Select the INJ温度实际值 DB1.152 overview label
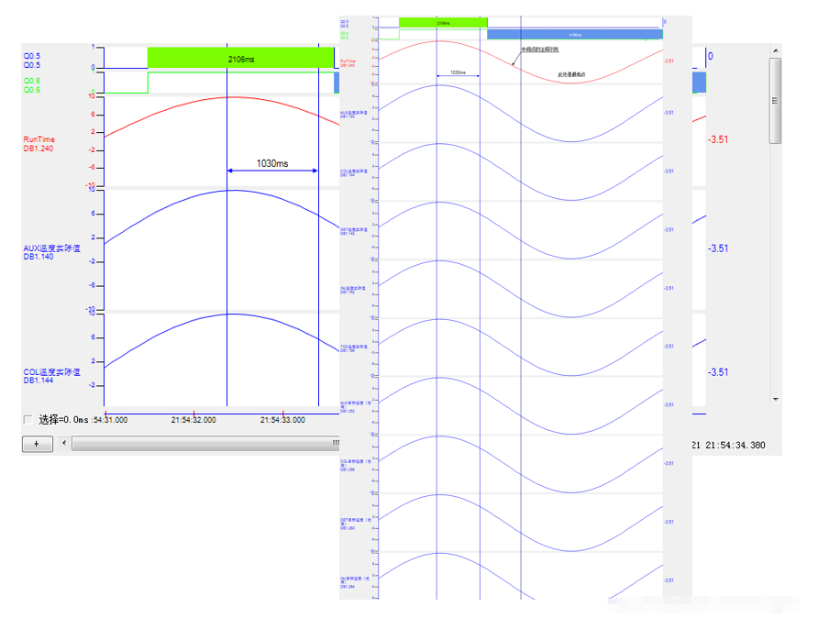Viewport: 840px width, 618px height. click(353, 290)
